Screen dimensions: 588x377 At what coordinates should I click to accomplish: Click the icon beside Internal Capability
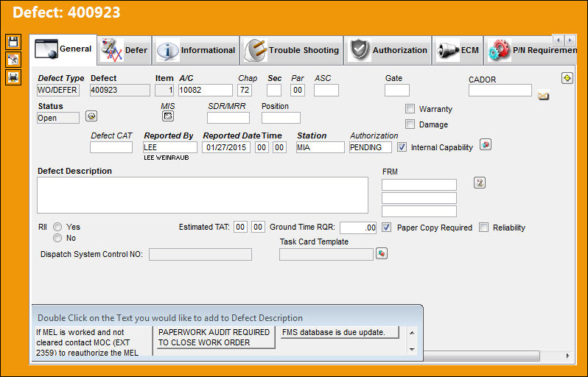[486, 144]
